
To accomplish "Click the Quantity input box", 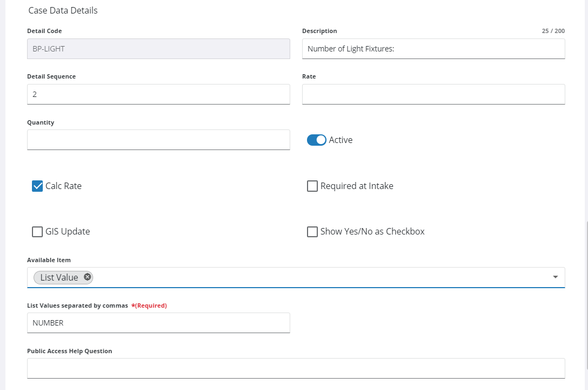I will (x=158, y=140).
